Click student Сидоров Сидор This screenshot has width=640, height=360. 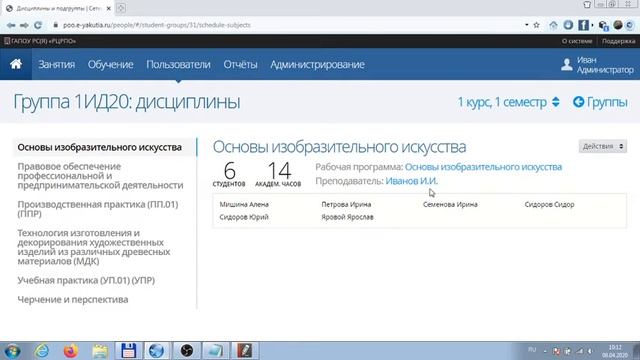pyautogui.click(x=549, y=204)
